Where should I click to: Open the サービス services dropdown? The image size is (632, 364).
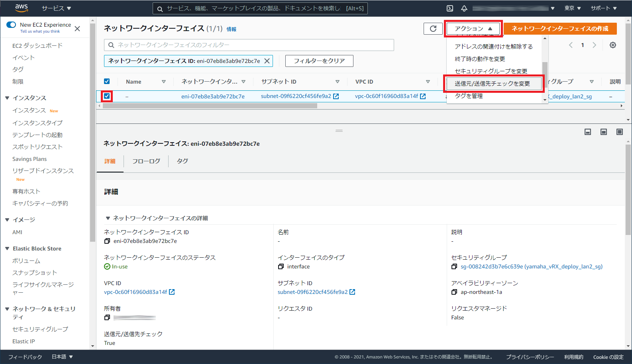click(x=56, y=8)
